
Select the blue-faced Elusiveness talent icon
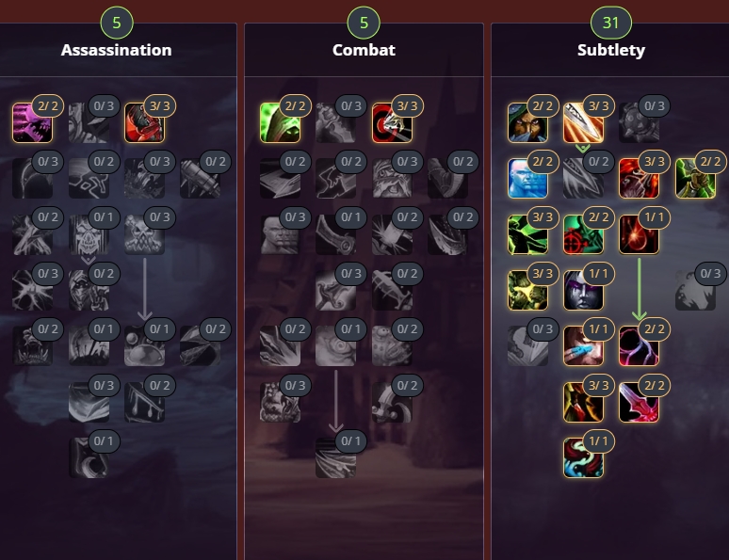(527, 179)
